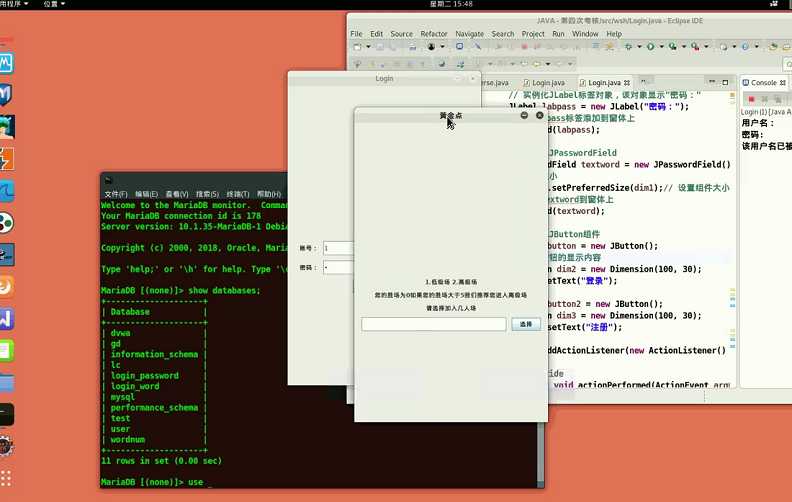Open the black Terminal icon in dock
Image resolution: width=792 pixels, height=502 pixels.
click(7, 413)
